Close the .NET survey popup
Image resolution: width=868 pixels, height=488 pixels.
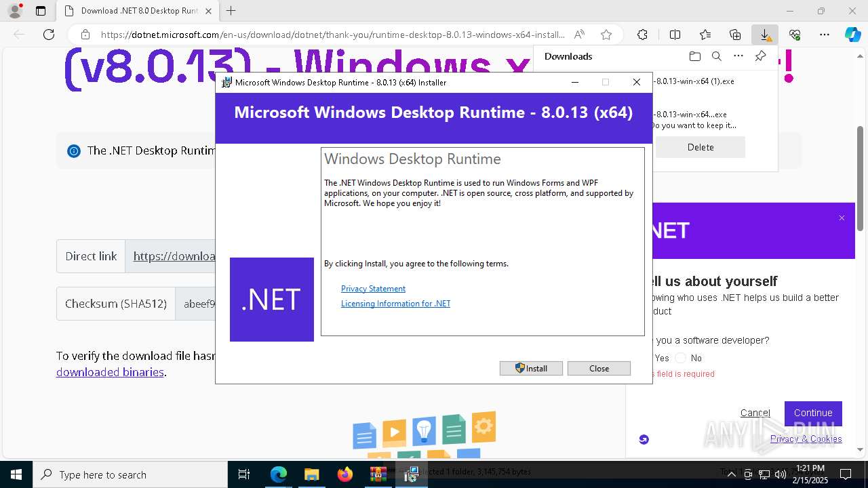[x=842, y=218]
